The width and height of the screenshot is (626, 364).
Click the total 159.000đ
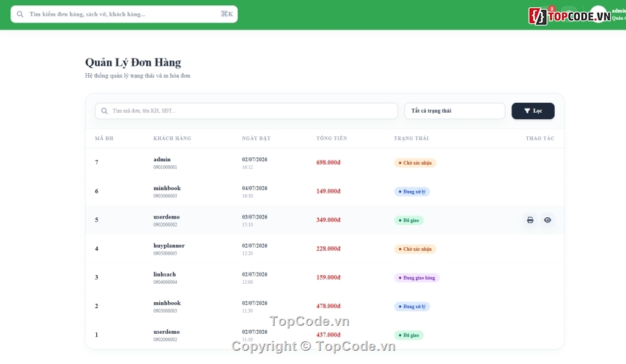(x=329, y=277)
